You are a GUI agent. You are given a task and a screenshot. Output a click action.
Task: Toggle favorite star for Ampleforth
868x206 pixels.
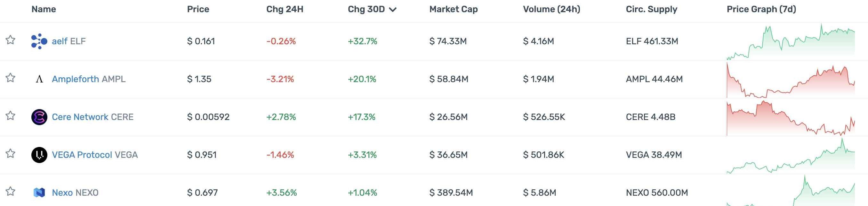tap(11, 78)
